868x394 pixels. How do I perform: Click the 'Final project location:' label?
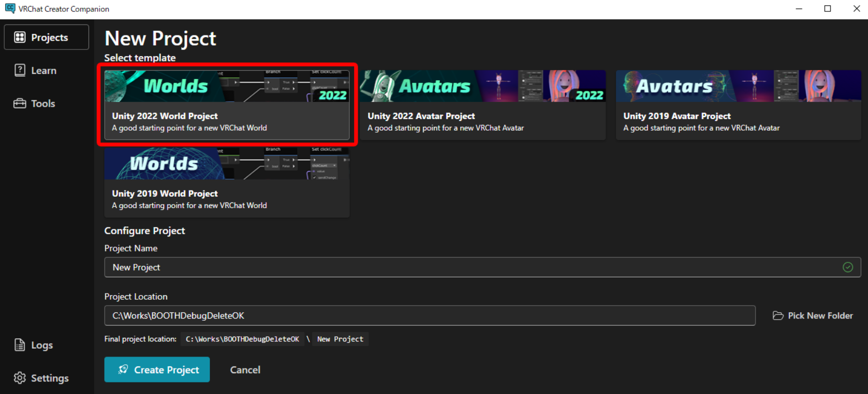pos(141,339)
